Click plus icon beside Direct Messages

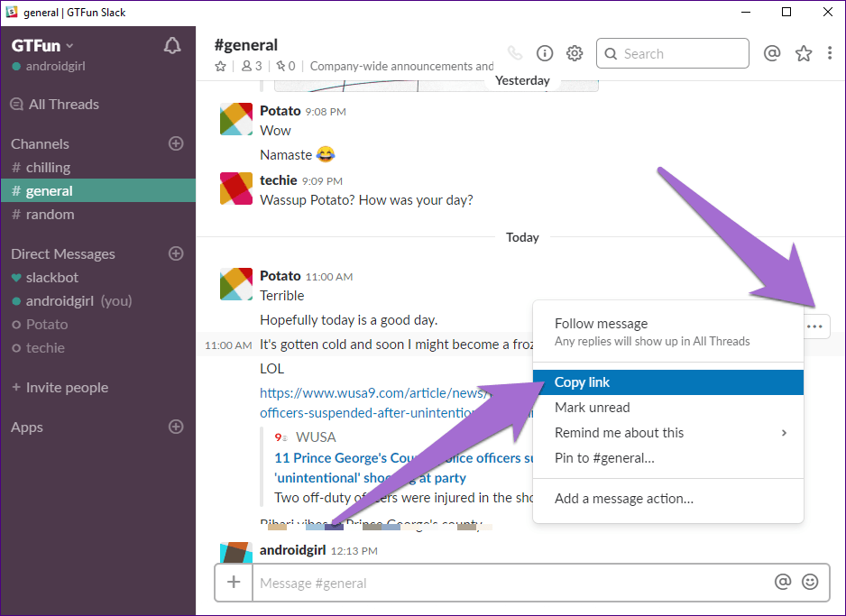tap(176, 253)
